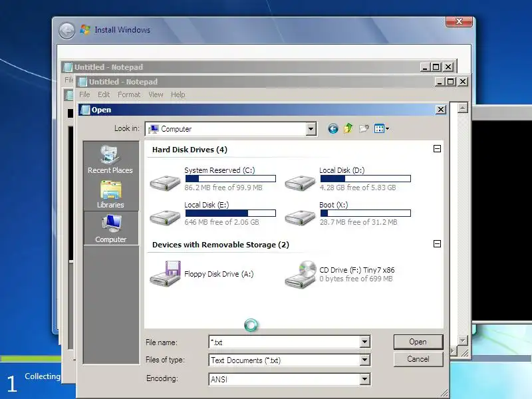The width and height of the screenshot is (532, 399).
Task: Select Local Disk (D:) drive icon
Action: coord(300,183)
